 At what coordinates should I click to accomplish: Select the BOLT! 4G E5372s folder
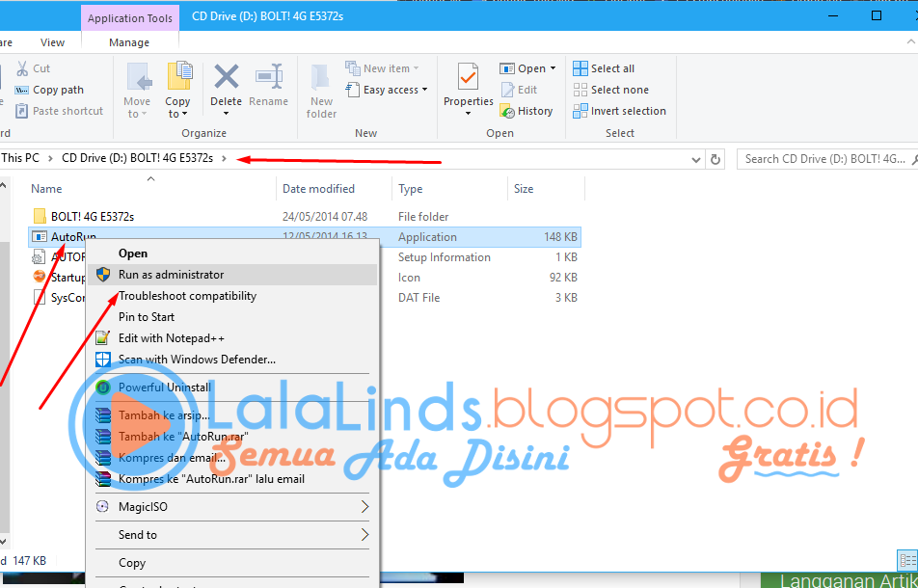[x=93, y=217]
